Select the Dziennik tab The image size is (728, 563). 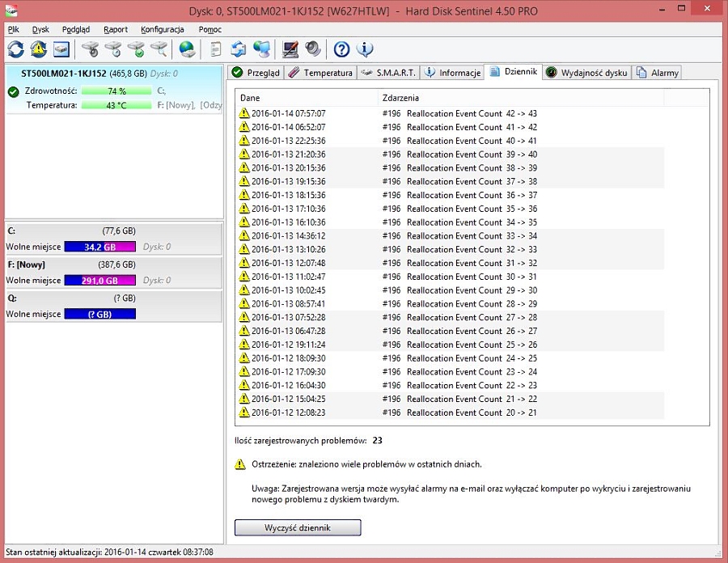coord(514,72)
